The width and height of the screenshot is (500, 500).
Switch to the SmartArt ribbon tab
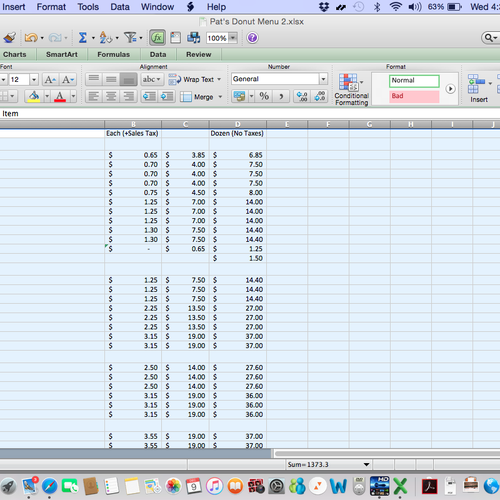click(x=62, y=54)
